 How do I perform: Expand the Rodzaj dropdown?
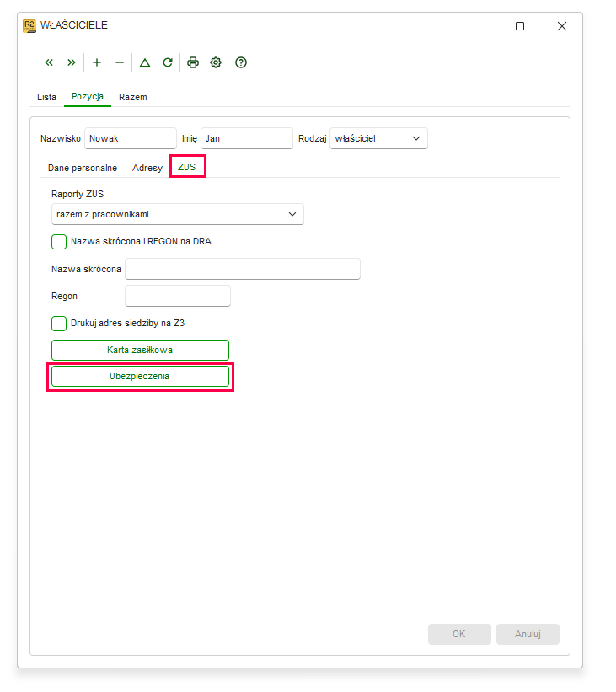pyautogui.click(x=378, y=138)
